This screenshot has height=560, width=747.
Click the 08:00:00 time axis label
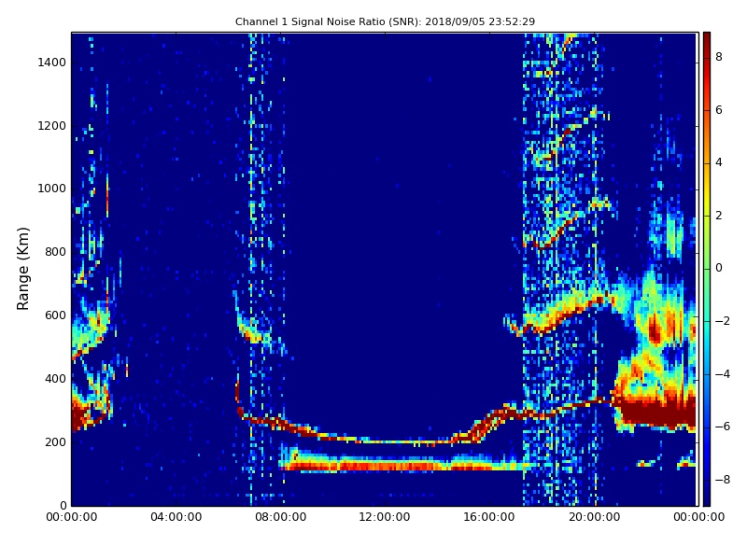281,517
